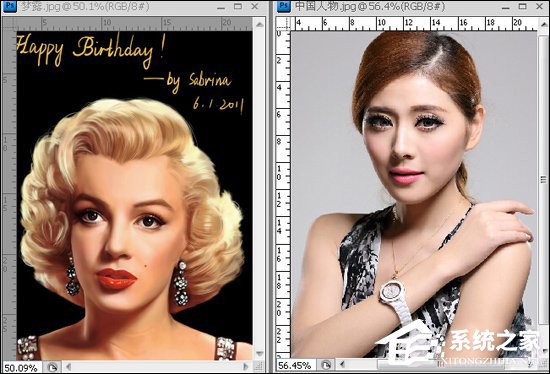Maximize the 中国人物.jpg document window
The image size is (550, 374).
(x=523, y=6)
